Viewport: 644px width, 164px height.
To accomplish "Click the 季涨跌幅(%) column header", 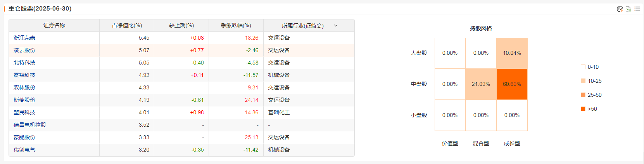I will (x=236, y=25).
